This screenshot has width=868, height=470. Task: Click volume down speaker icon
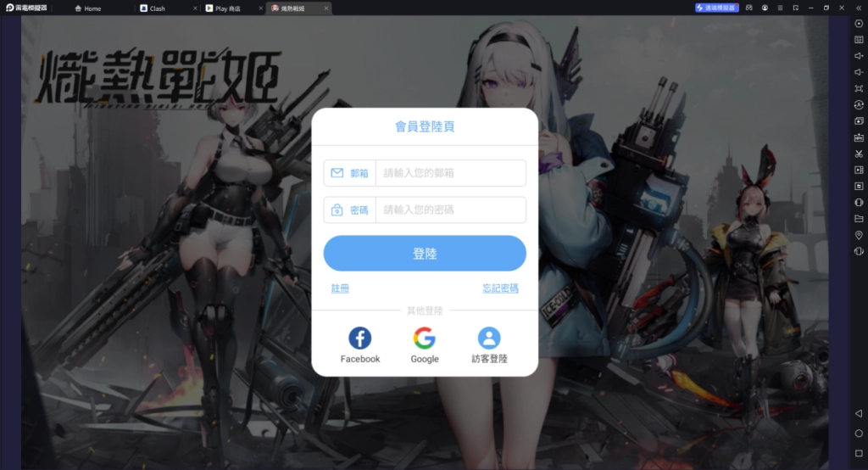859,72
